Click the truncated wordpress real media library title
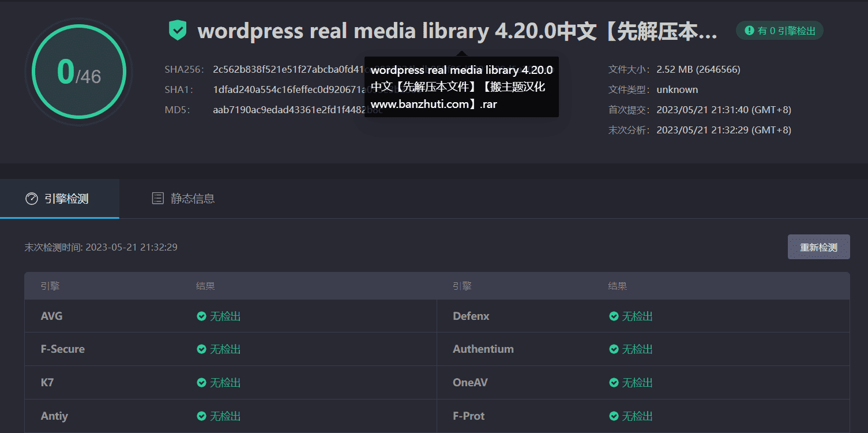Screen dimensions: 868x433 (x=457, y=31)
